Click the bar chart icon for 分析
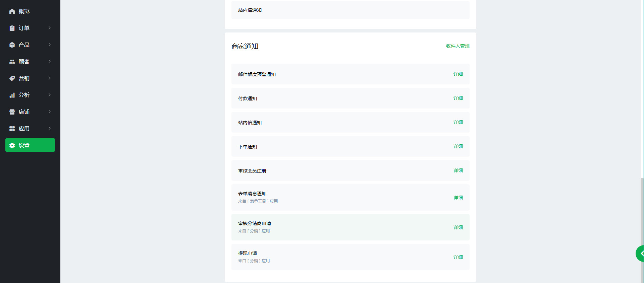Viewport: 644px width, 283px height. 12,95
